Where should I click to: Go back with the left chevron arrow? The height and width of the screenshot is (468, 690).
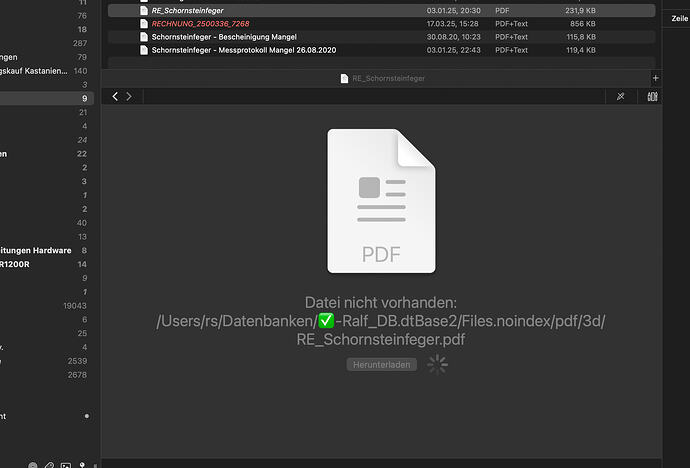(x=115, y=96)
